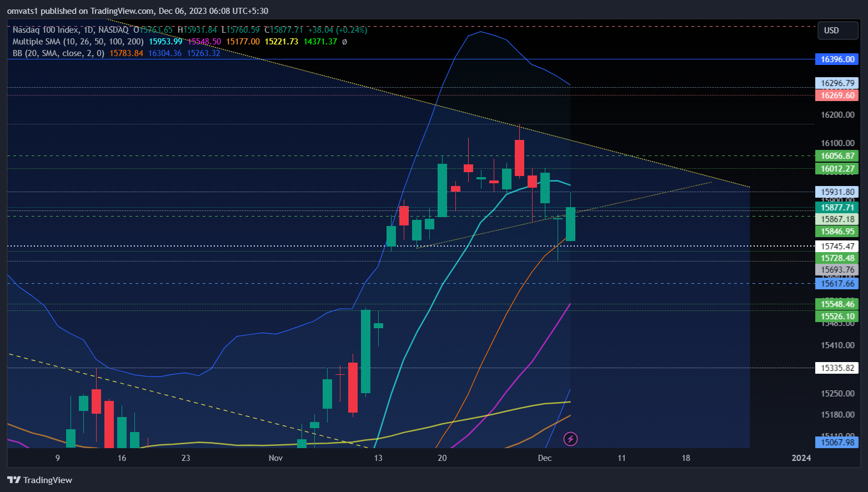Click the 2024 label on the time axis
This screenshot has width=868, height=492.
[x=801, y=458]
